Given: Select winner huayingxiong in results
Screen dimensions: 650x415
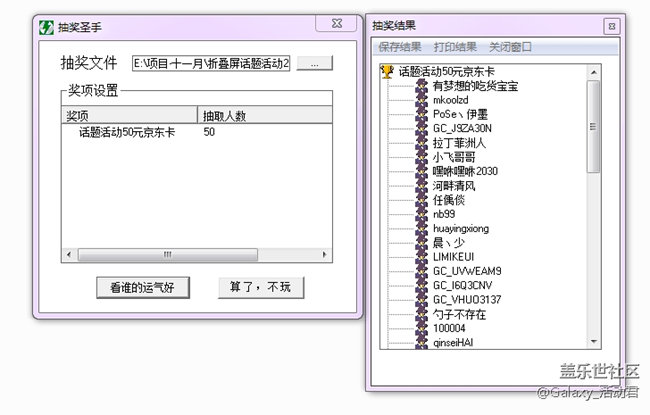Looking at the screenshot, I should point(461,228).
